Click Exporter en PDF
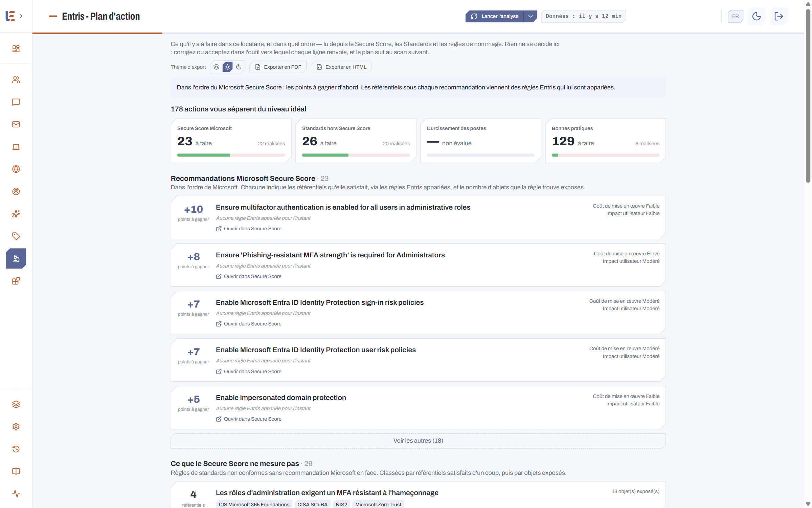Viewport: 812px width, 508px height. (278, 67)
